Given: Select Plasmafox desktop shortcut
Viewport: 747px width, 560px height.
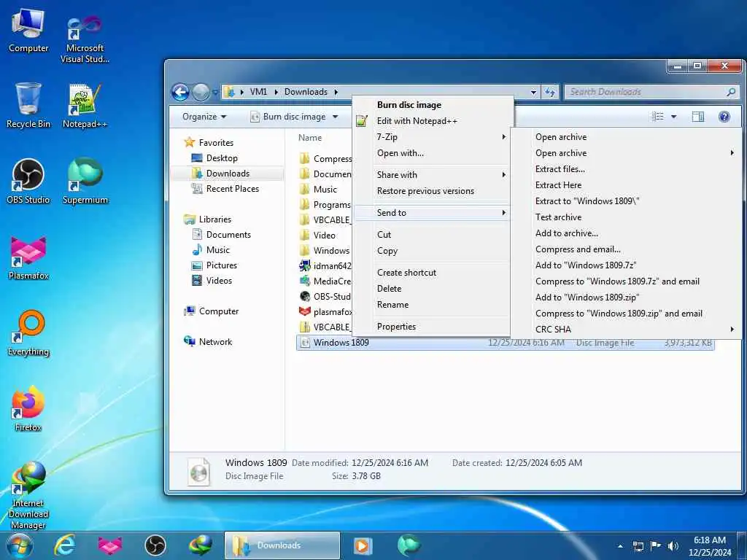Looking at the screenshot, I should click(x=28, y=257).
